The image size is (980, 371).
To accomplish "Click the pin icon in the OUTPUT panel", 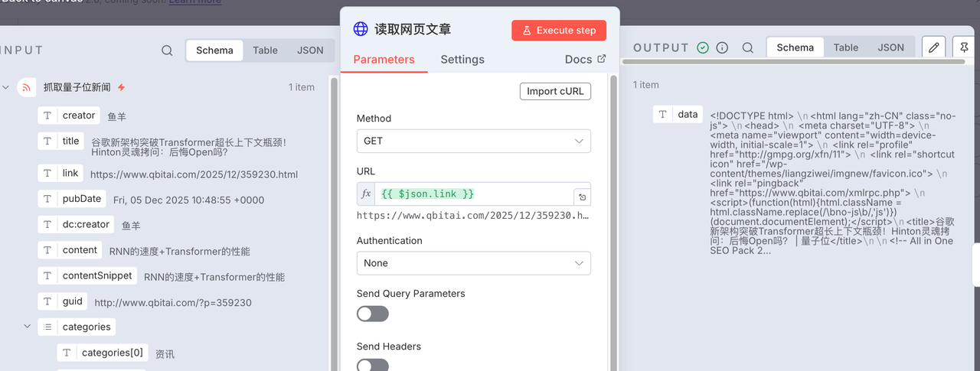I will pyautogui.click(x=964, y=47).
